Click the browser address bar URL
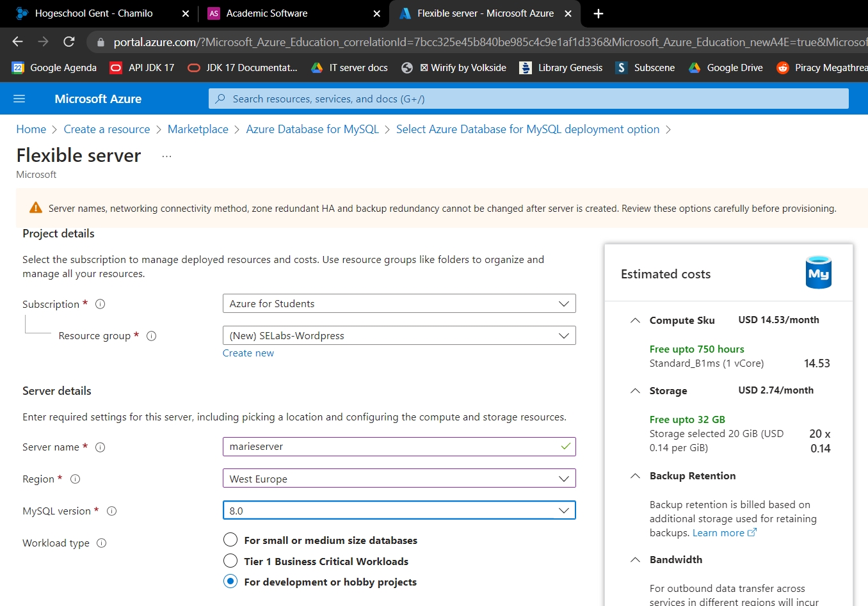Screen dimensions: 868x606 [x=490, y=42]
